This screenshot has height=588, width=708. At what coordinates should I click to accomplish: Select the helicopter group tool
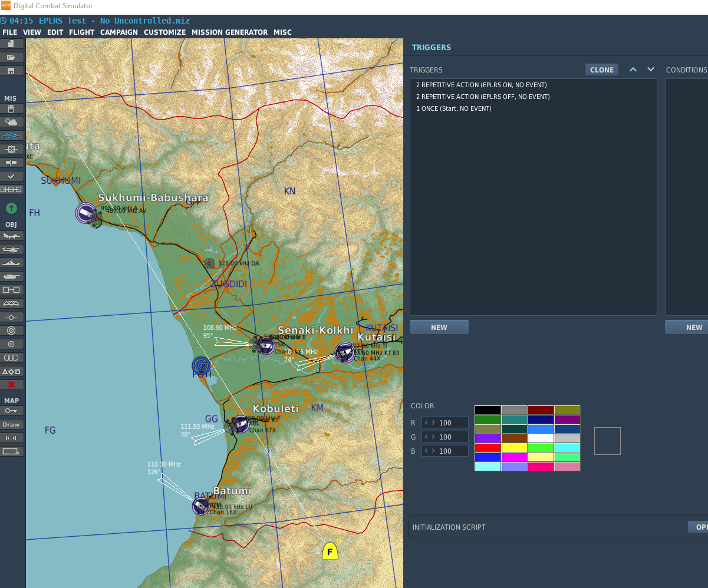point(12,249)
